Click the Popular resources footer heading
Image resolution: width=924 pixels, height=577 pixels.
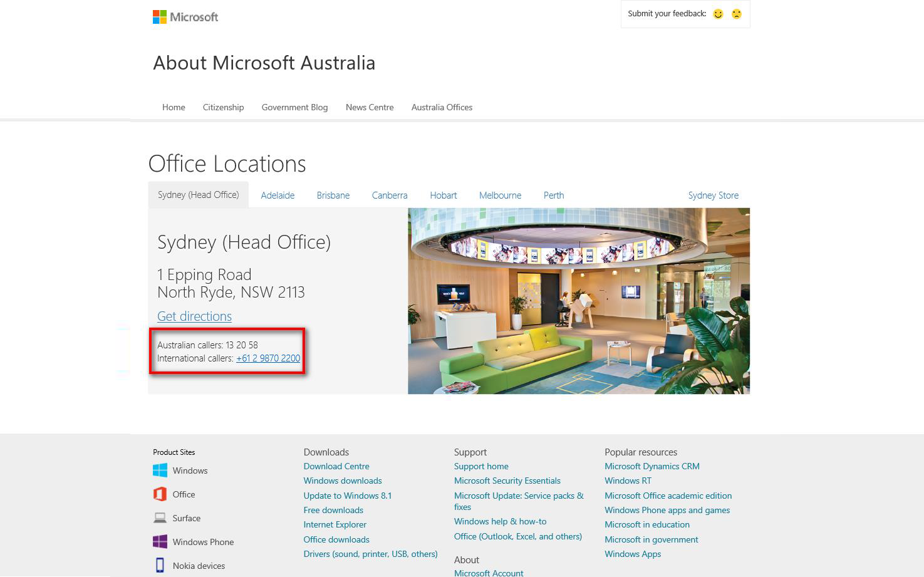pyautogui.click(x=641, y=452)
